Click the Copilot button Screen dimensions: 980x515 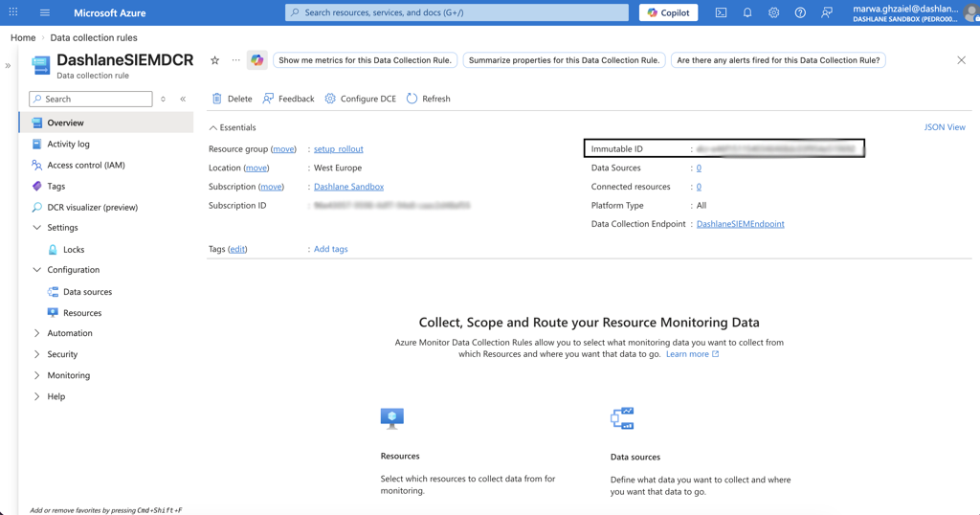[x=668, y=12]
